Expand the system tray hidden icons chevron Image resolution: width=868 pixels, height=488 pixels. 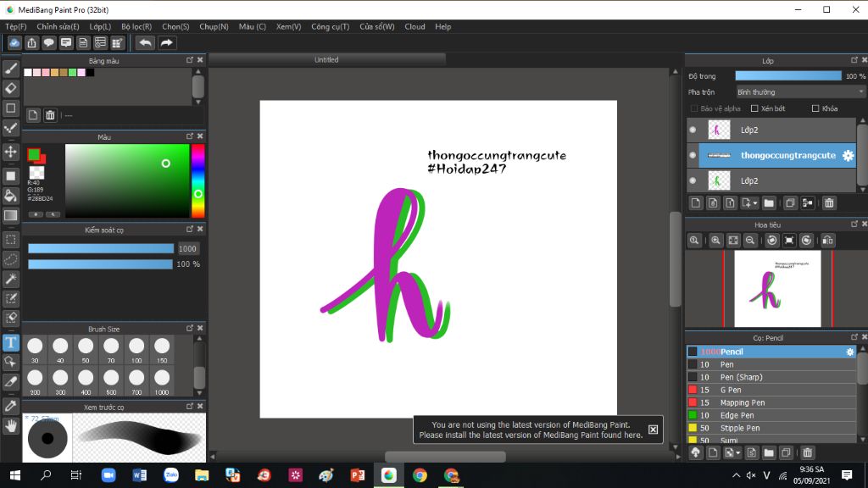coord(736,475)
